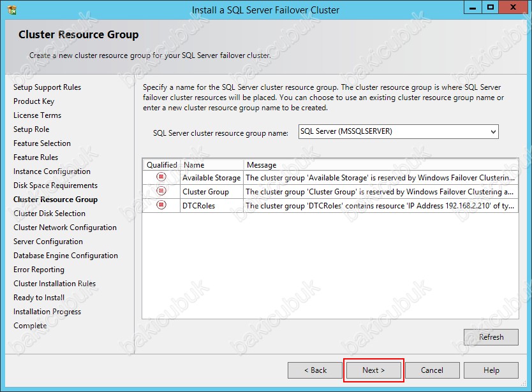The width and height of the screenshot is (532, 392).
Task: Refresh the cluster resource group list
Action: 491,337
